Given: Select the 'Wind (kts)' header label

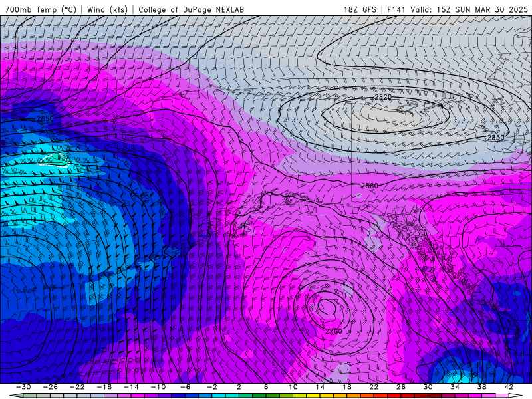Looking at the screenshot, I should [107, 9].
